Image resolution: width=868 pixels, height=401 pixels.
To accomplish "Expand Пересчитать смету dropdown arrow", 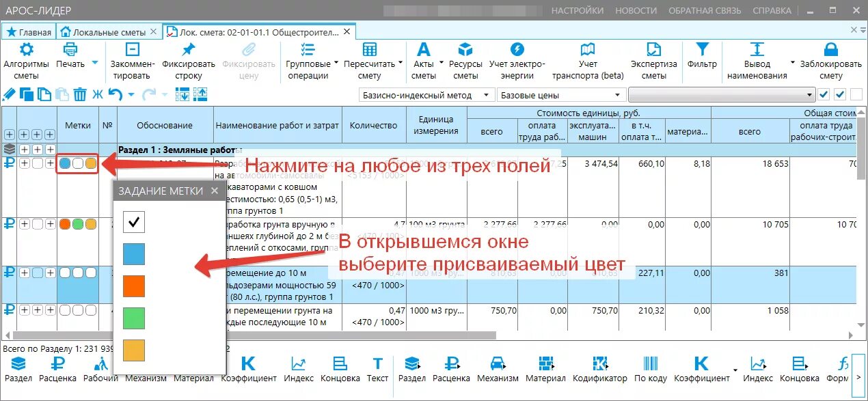I will click(401, 63).
